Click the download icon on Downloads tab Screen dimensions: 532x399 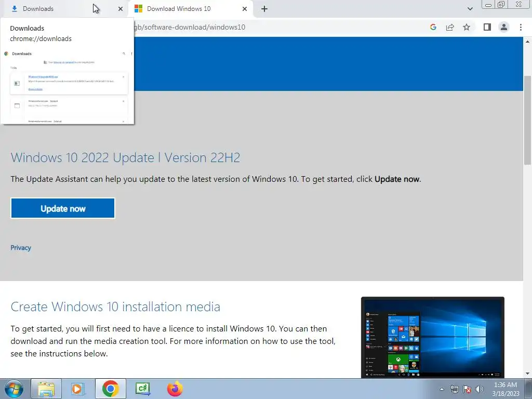point(15,9)
